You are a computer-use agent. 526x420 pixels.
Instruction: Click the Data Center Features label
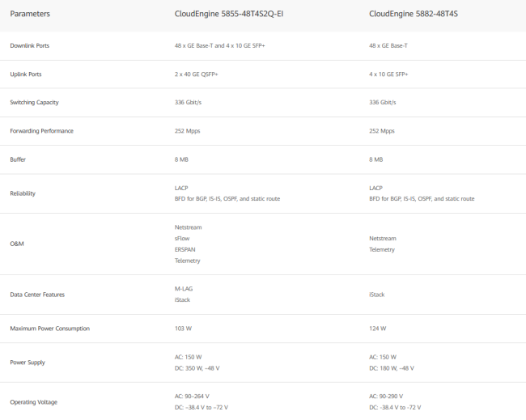(x=37, y=295)
